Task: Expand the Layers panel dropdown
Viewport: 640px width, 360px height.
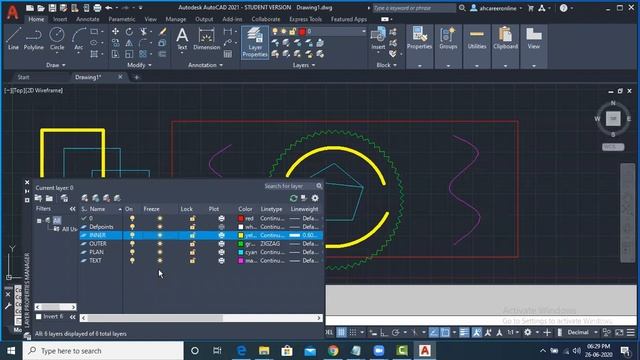Action: [304, 65]
